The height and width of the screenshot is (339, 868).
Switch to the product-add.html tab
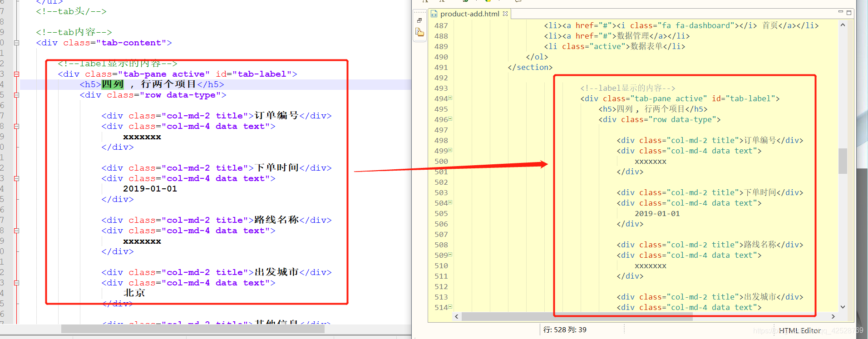tap(469, 14)
